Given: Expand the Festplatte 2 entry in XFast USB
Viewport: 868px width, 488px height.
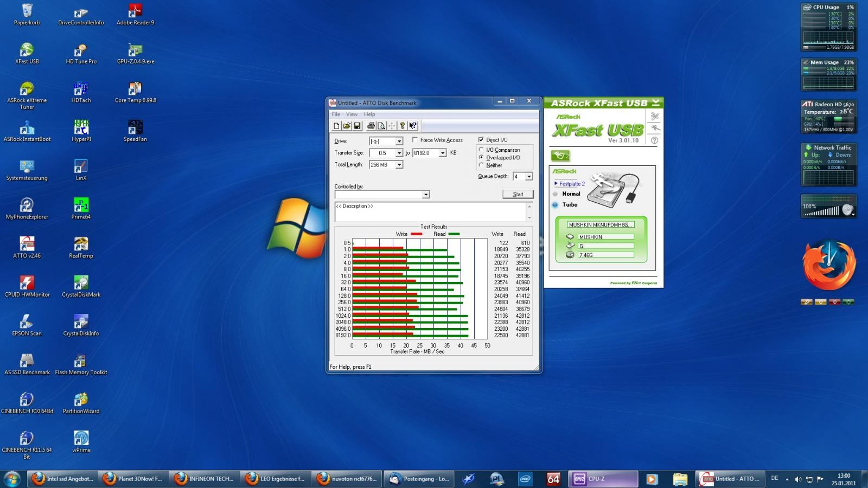Looking at the screenshot, I should tap(556, 183).
